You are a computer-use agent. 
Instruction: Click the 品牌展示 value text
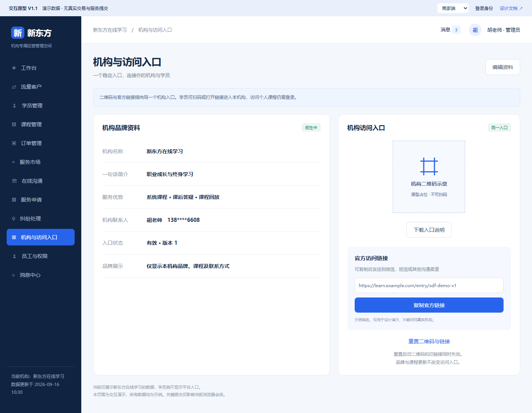(x=188, y=266)
